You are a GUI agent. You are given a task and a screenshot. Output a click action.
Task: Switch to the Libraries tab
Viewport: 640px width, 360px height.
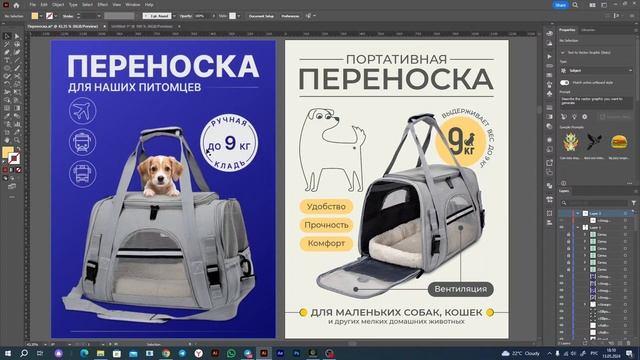point(588,30)
